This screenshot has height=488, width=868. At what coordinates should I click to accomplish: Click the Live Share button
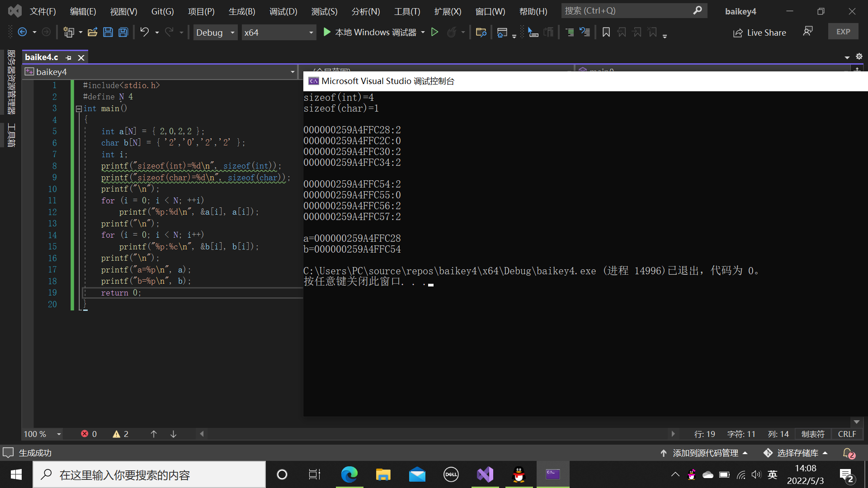tap(760, 33)
